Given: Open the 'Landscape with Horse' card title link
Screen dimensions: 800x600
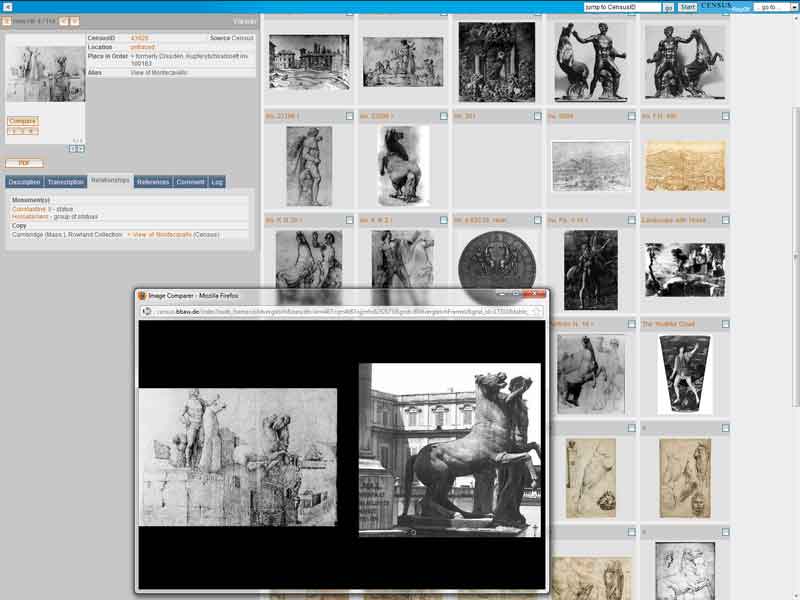Looking at the screenshot, I should click(673, 220).
